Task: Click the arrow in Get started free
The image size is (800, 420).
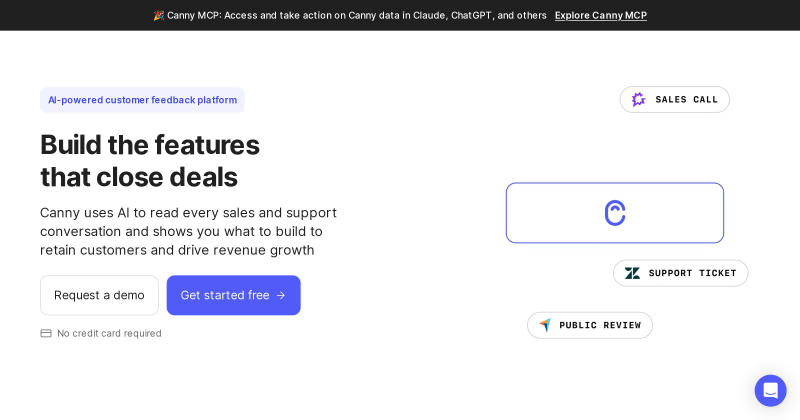Action: [281, 295]
